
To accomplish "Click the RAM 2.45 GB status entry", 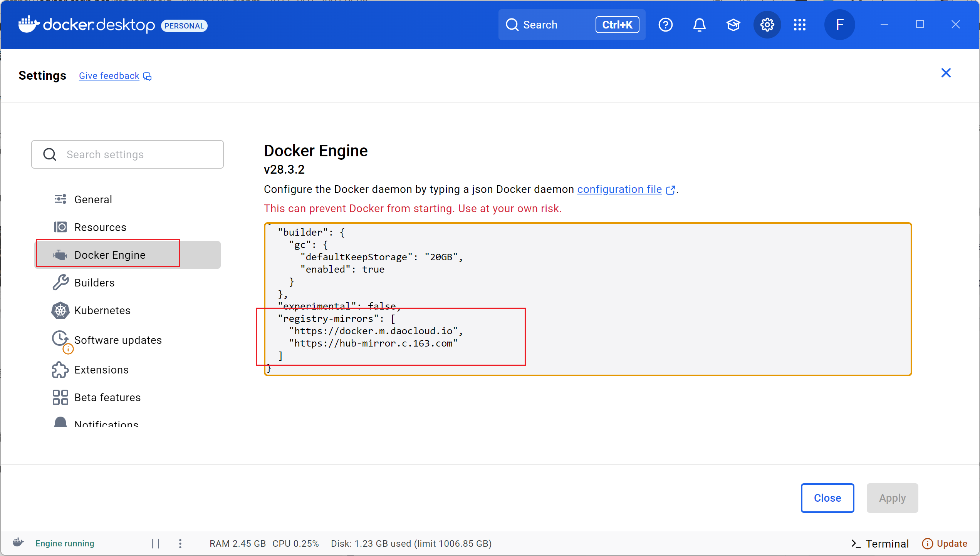I will tap(237, 543).
